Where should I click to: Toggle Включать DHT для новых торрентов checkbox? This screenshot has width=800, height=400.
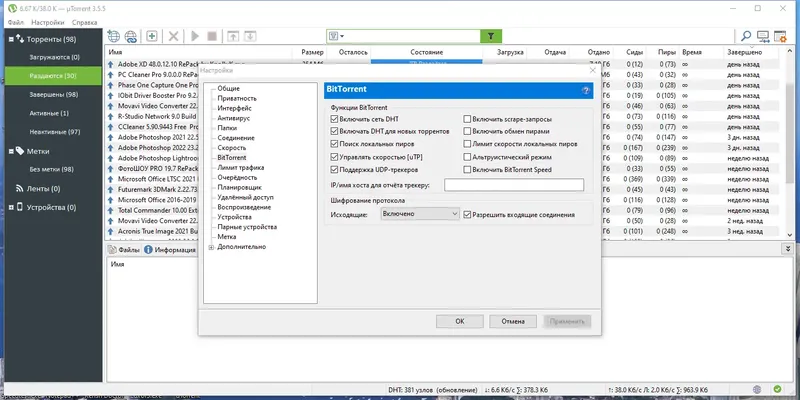point(335,131)
